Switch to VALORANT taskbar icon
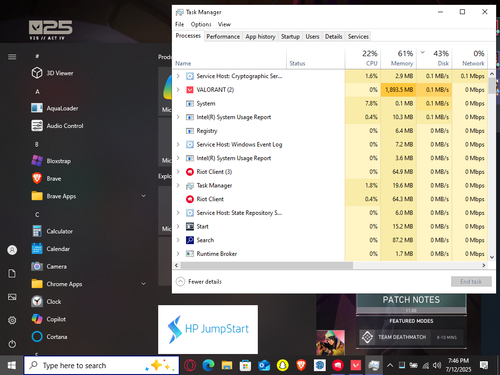Viewport: 500px width, 375px height. click(356, 366)
